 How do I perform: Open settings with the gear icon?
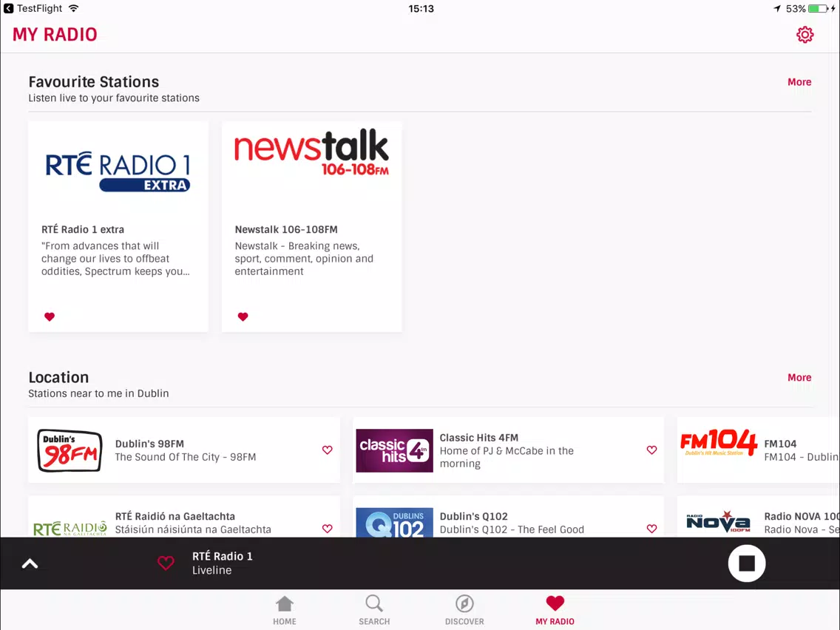pyautogui.click(x=805, y=35)
